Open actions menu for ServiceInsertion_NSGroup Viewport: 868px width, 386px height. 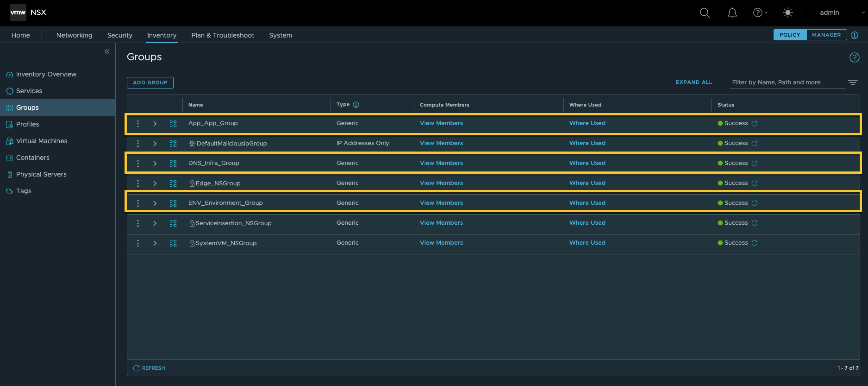138,223
